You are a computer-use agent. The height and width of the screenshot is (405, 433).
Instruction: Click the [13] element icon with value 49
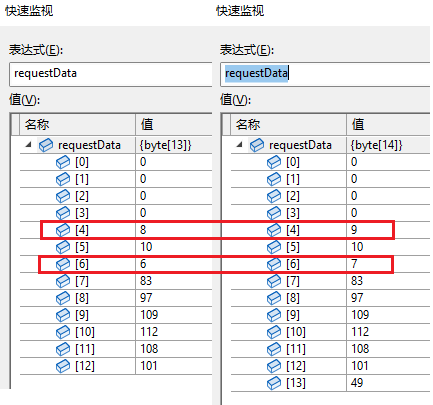(274, 383)
